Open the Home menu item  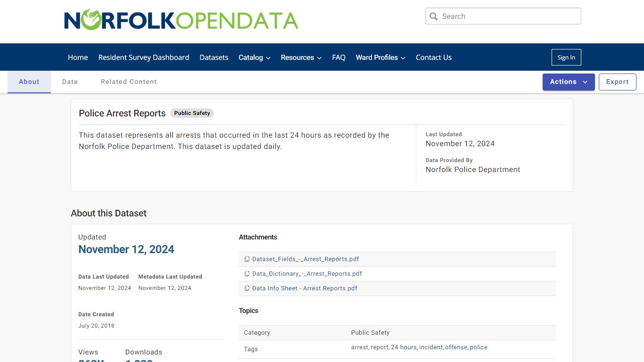pyautogui.click(x=78, y=58)
